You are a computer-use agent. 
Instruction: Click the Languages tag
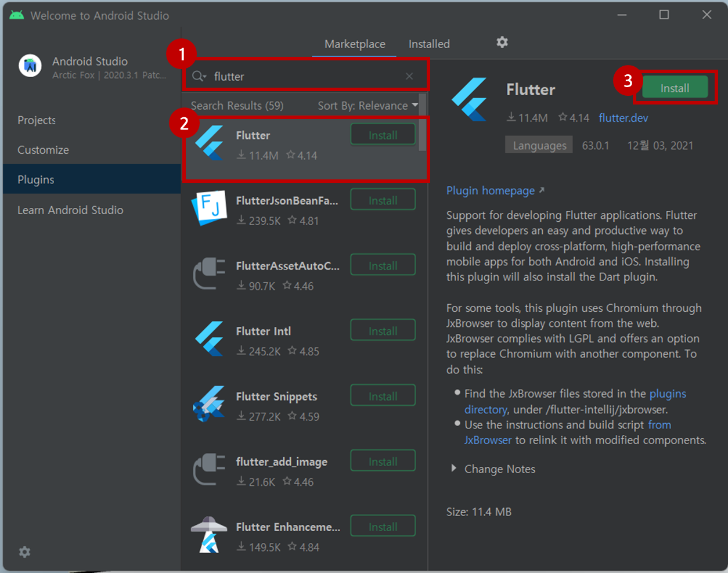(x=539, y=145)
